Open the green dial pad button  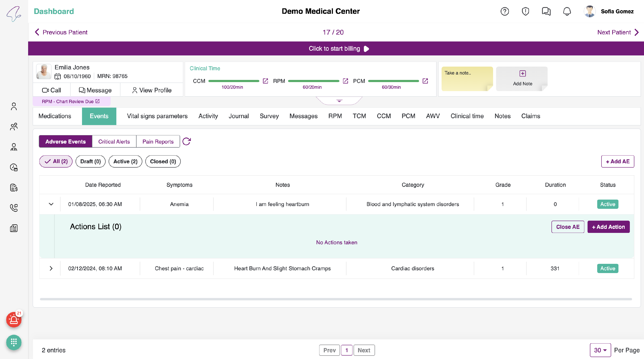click(x=14, y=342)
